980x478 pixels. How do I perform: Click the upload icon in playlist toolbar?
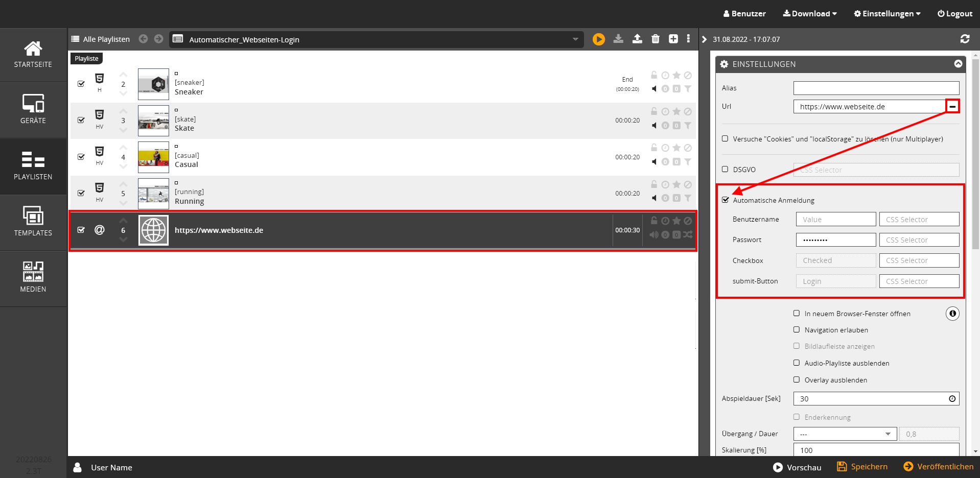click(x=637, y=39)
